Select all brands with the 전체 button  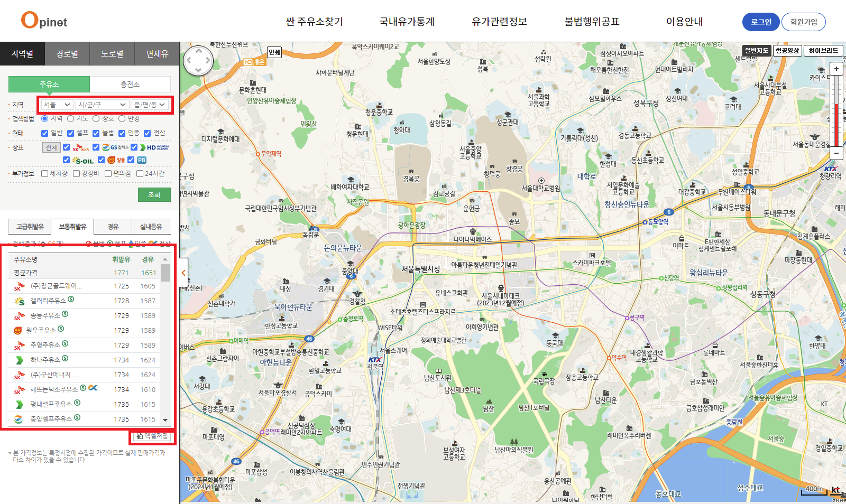51,147
